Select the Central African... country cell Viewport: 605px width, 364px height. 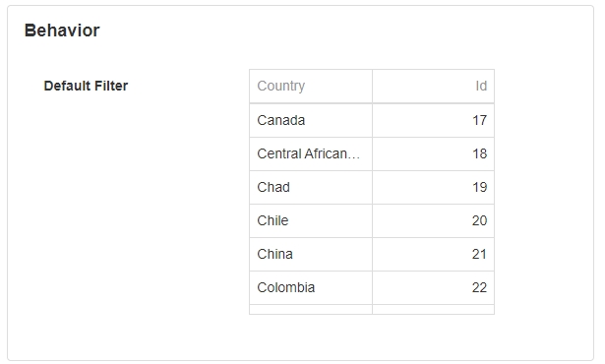[x=311, y=154]
